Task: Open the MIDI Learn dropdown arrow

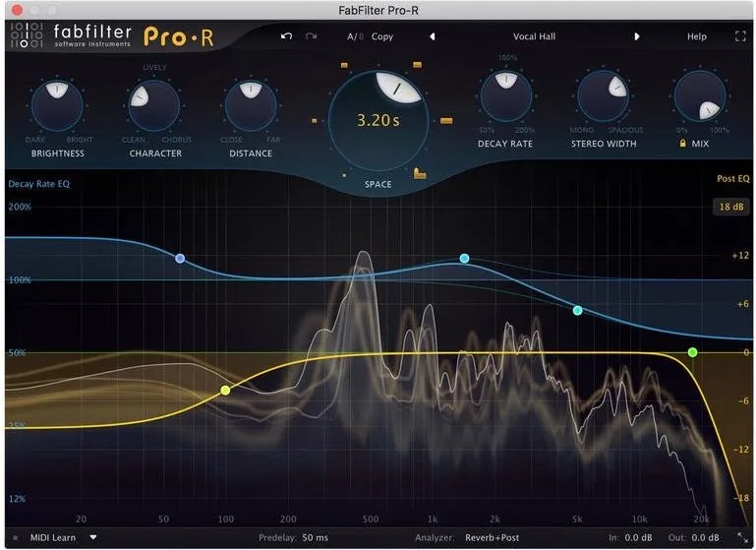Action: pyautogui.click(x=93, y=537)
